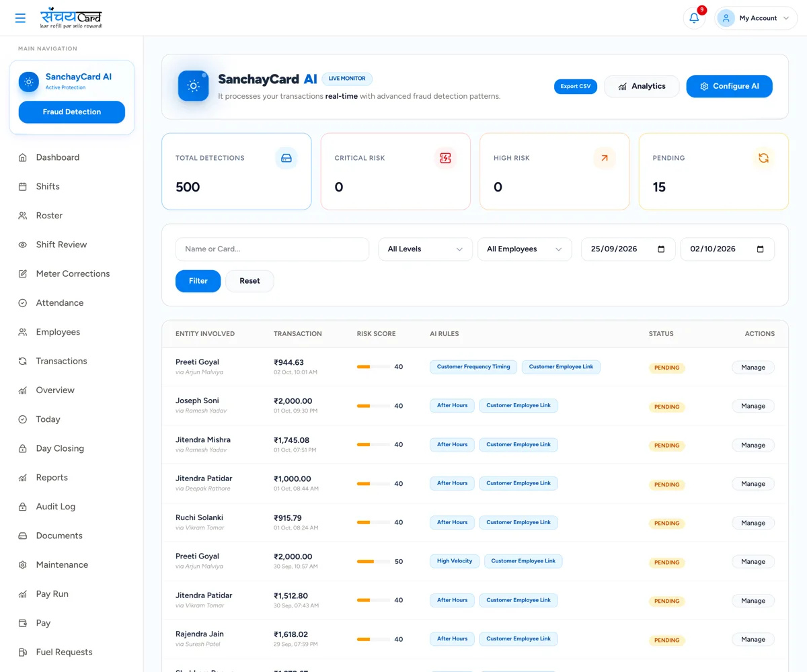Click the Employees people icon
Viewport: 807px width, 672px height.
pos(22,332)
